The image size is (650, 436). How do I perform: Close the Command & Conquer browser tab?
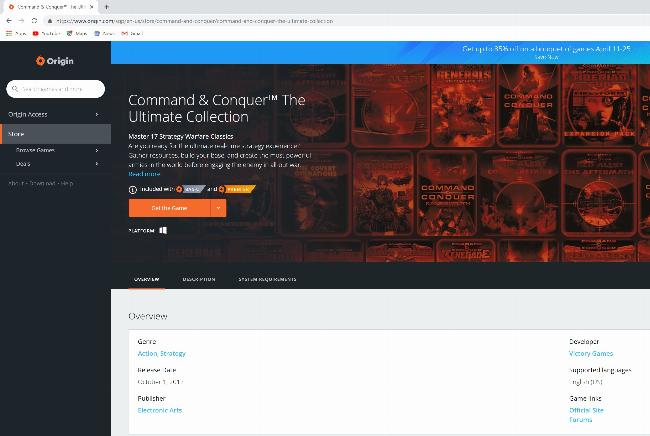click(x=92, y=7)
